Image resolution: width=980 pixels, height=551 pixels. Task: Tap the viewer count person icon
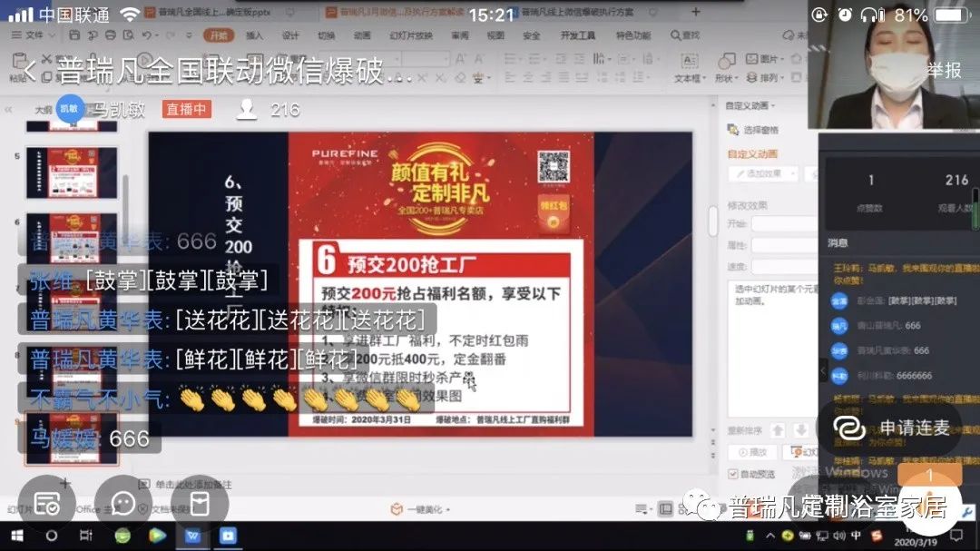pyautogui.click(x=247, y=110)
